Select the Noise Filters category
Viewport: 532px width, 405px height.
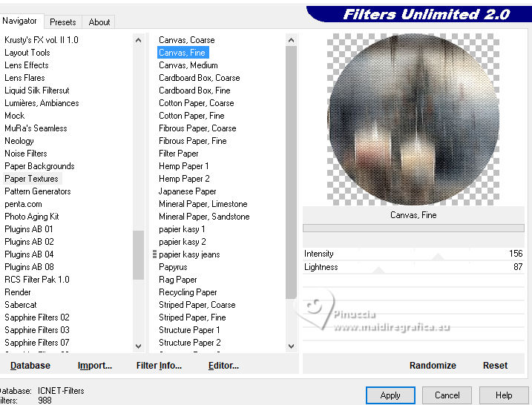point(26,154)
